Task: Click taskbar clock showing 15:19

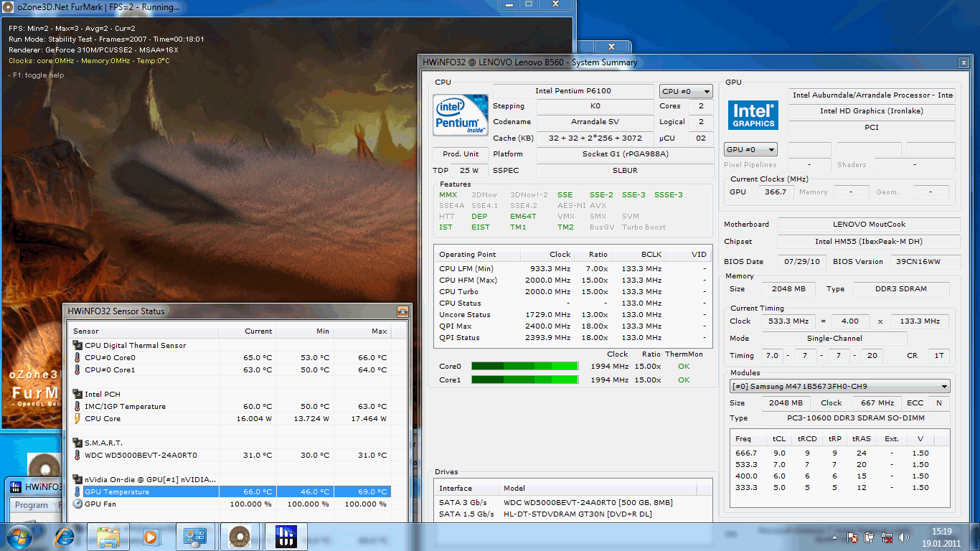Action: [x=943, y=537]
